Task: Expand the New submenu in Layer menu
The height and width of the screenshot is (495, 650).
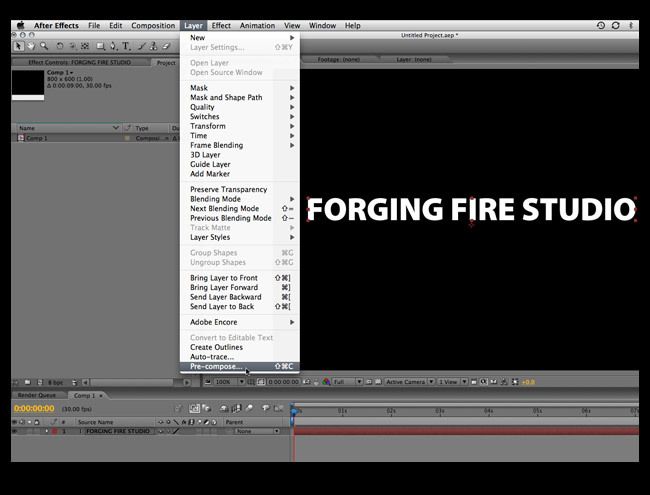Action: point(240,37)
